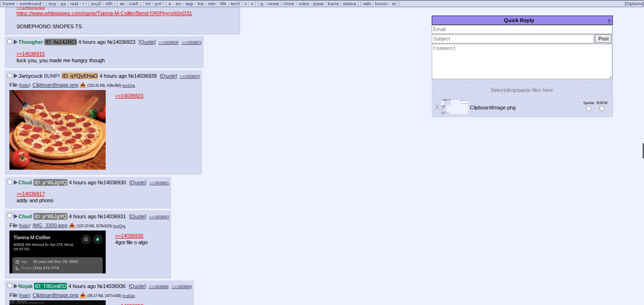This screenshot has height=305, width=644.
Task: Follow reply link >>14036917
Action: 31,194
